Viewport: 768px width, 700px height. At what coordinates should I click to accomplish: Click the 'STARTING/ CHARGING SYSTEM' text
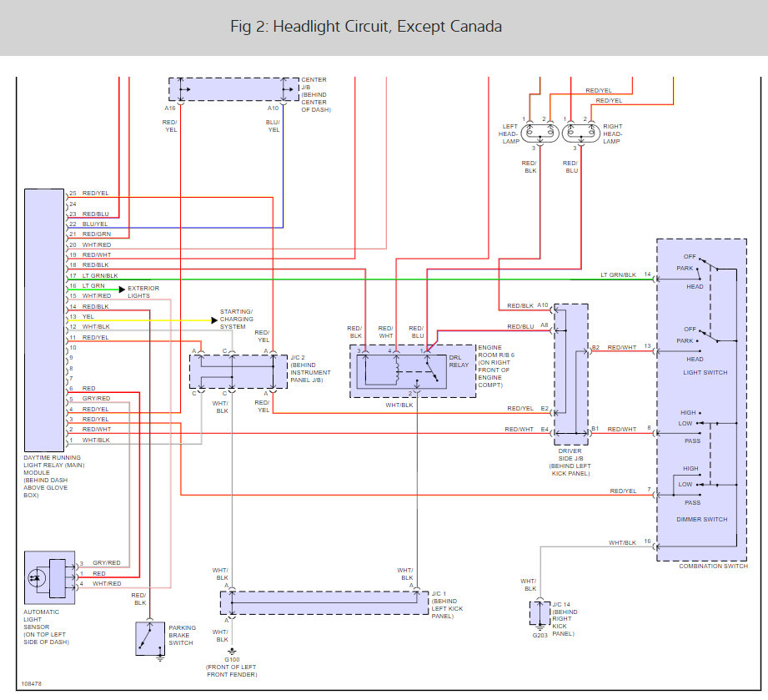237,319
